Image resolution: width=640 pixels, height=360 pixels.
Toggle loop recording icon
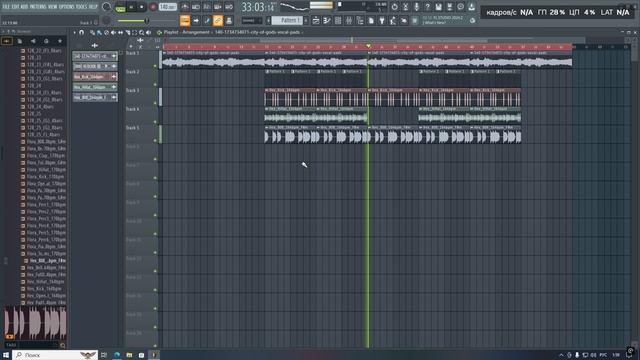(x=229, y=7)
